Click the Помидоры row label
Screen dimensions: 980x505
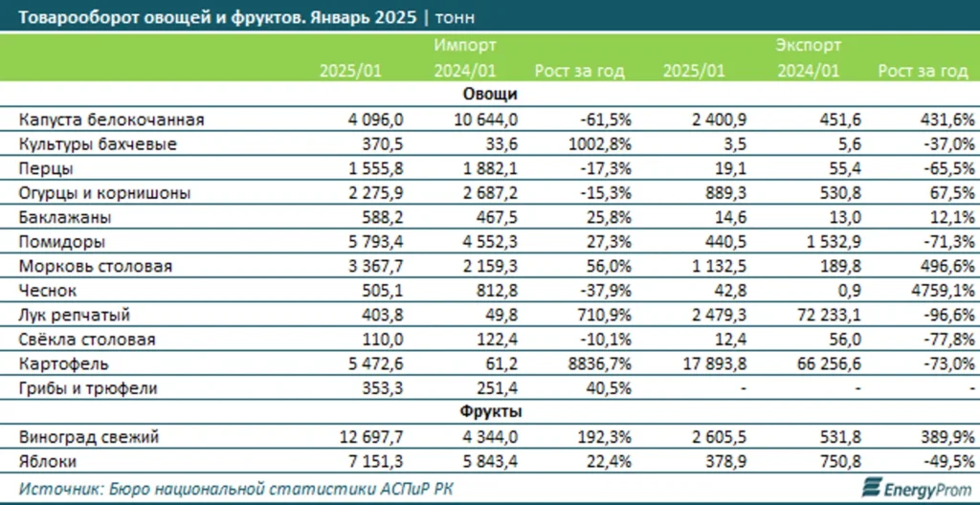62,242
